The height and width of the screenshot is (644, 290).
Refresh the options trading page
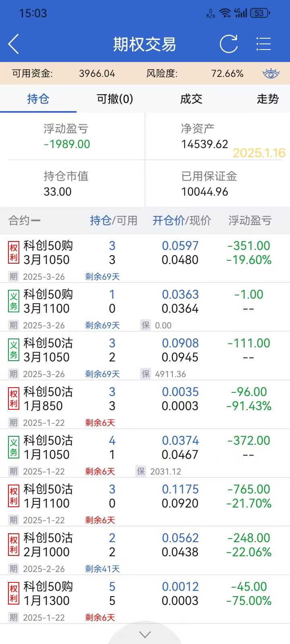click(228, 44)
